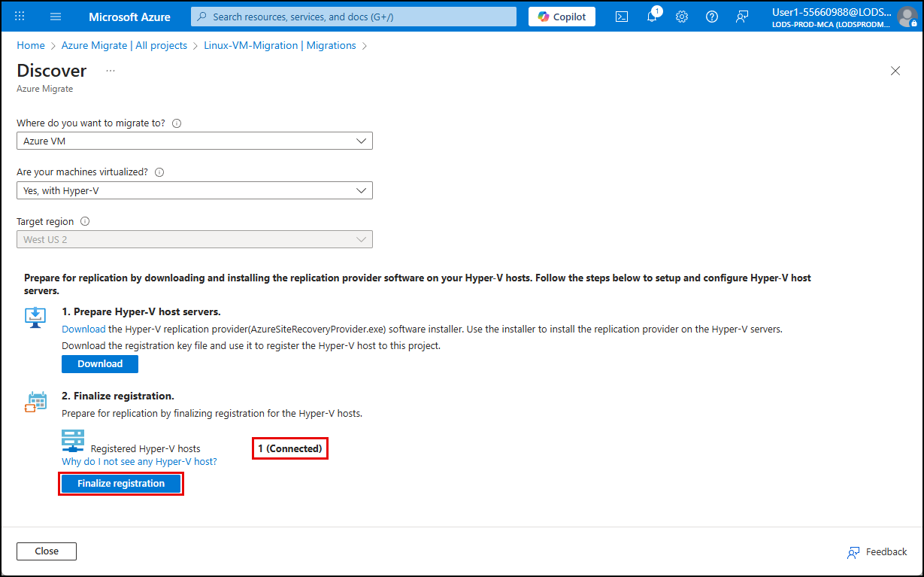Open 'Why do I not see any Hyper-V host?'

click(x=139, y=461)
